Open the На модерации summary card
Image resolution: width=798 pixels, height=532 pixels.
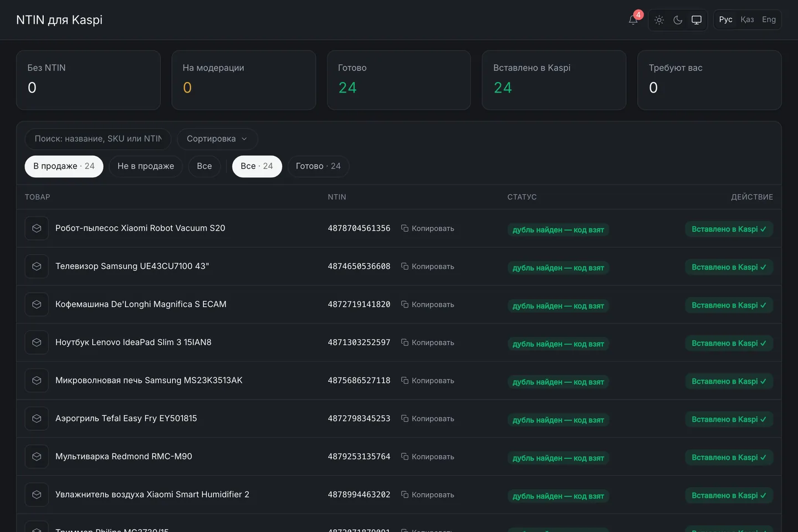click(244, 80)
